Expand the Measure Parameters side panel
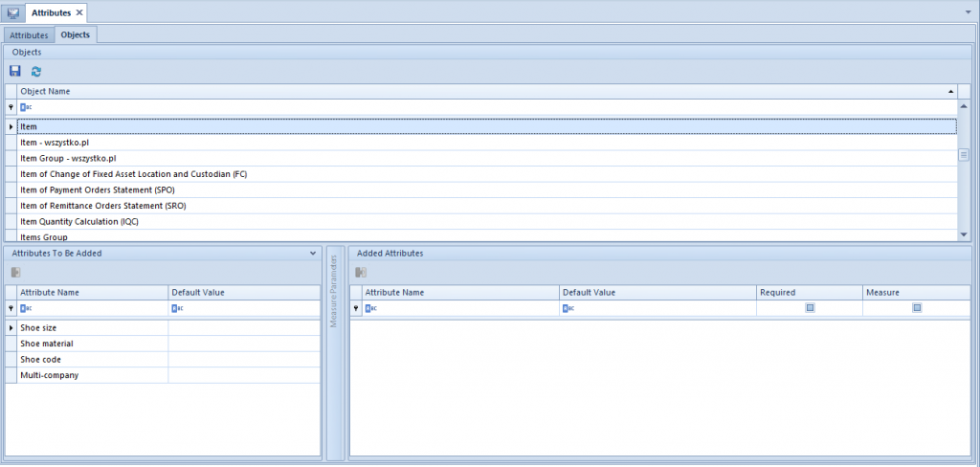 point(334,354)
